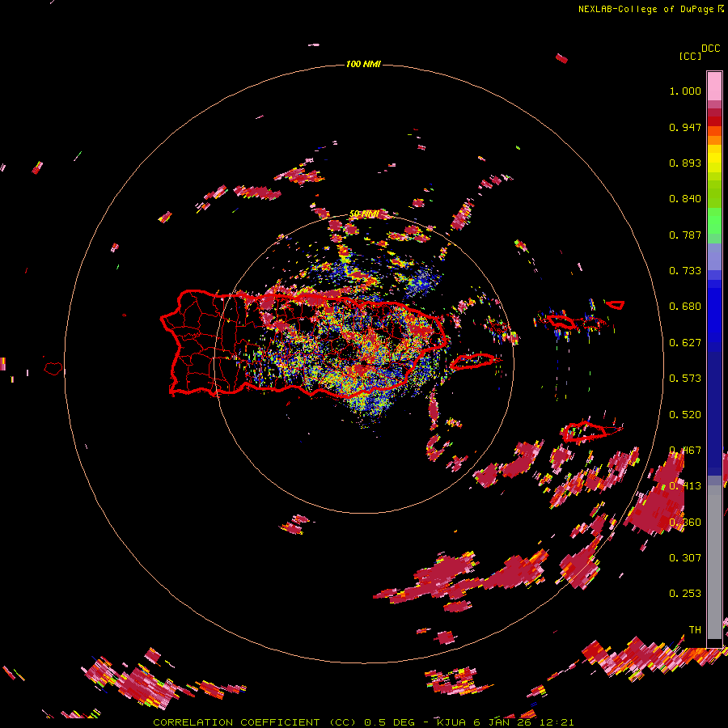The image size is (728, 728).
Task: Click the 0.893 scale value
Action: click(685, 163)
